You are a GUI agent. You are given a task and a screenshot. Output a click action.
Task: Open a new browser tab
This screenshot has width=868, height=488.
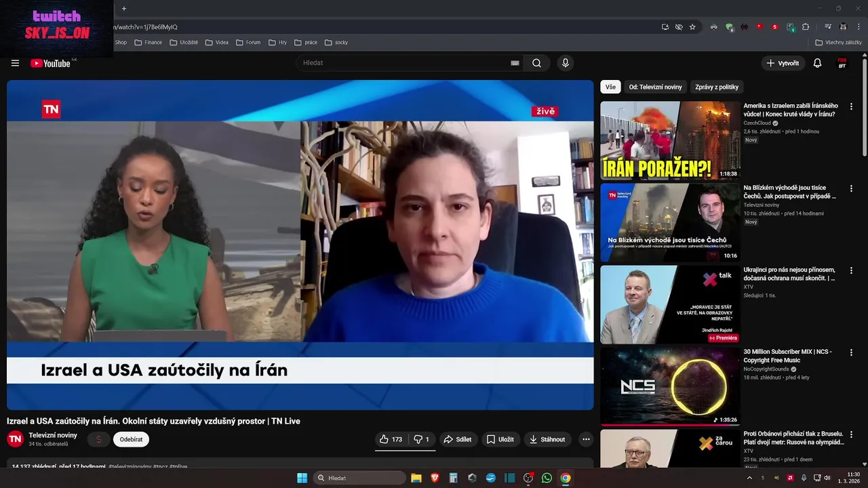click(x=124, y=9)
